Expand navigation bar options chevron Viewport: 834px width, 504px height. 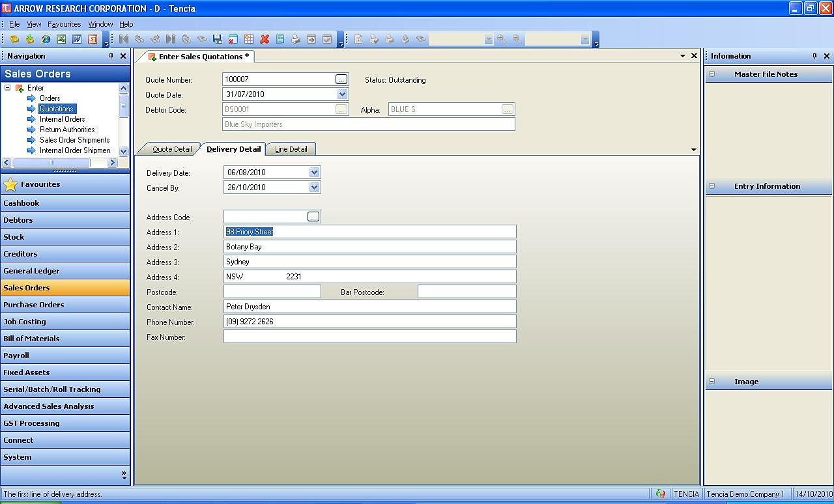[124, 475]
